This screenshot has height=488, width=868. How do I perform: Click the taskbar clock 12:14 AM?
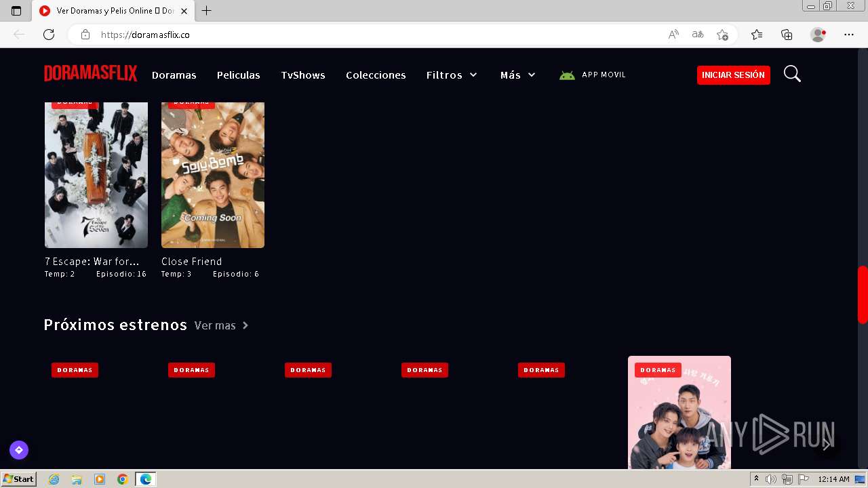coord(834,479)
